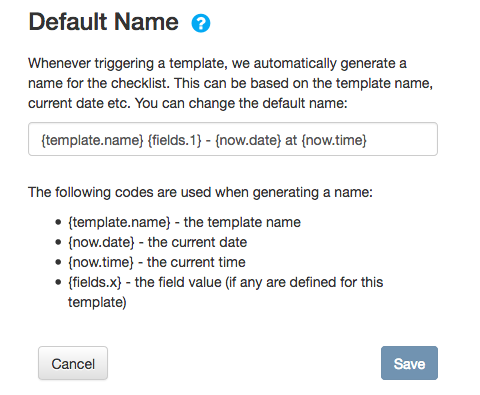Screen dimensions: 480x395
Task: Place cursor on {template.name} inside the input
Action: pyautogui.click(x=92, y=140)
